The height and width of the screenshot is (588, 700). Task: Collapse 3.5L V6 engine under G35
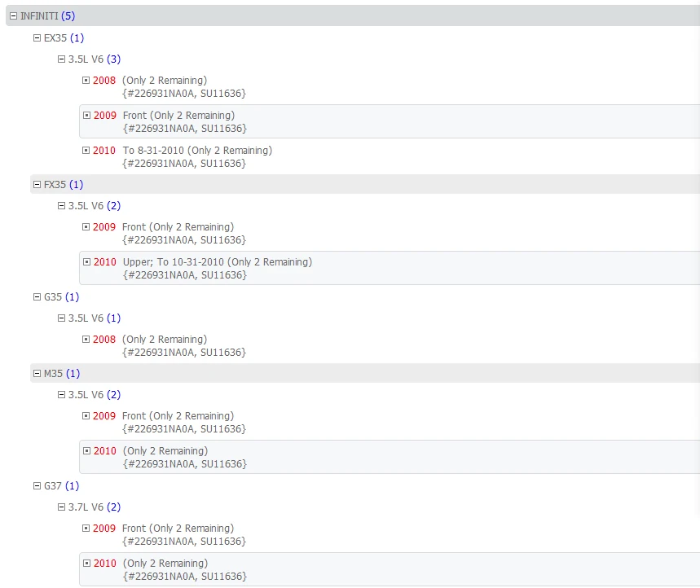[62, 318]
